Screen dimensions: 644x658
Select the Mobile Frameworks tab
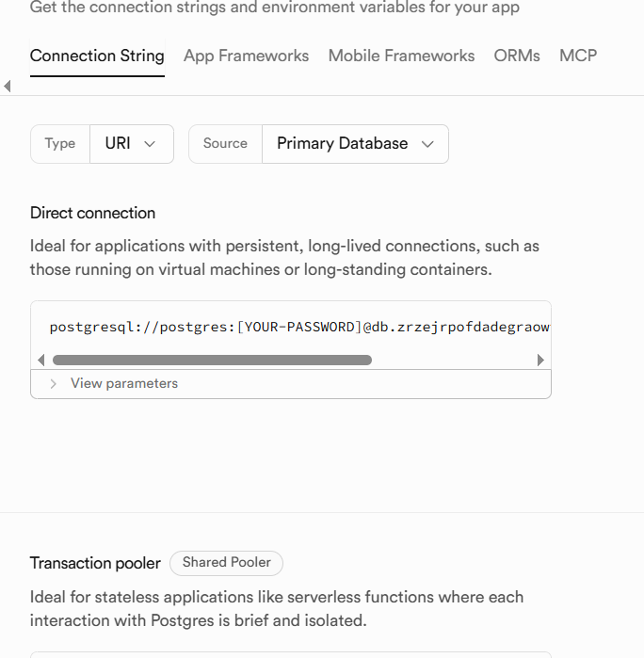[x=401, y=56]
